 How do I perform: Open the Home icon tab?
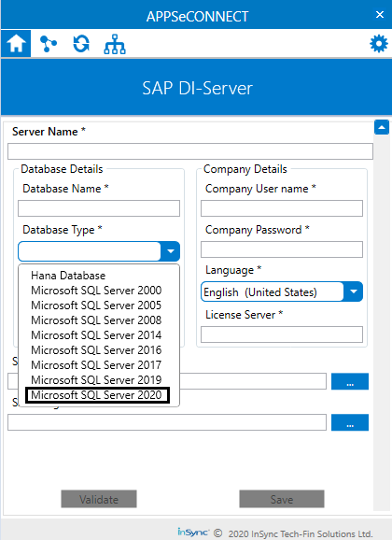pos(16,44)
